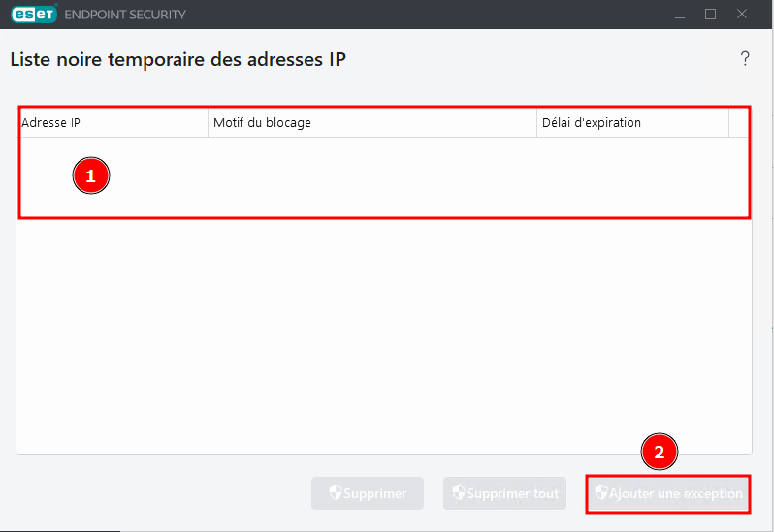Image resolution: width=774 pixels, height=532 pixels.
Task: Click the Supprimer button text
Action: point(374,493)
